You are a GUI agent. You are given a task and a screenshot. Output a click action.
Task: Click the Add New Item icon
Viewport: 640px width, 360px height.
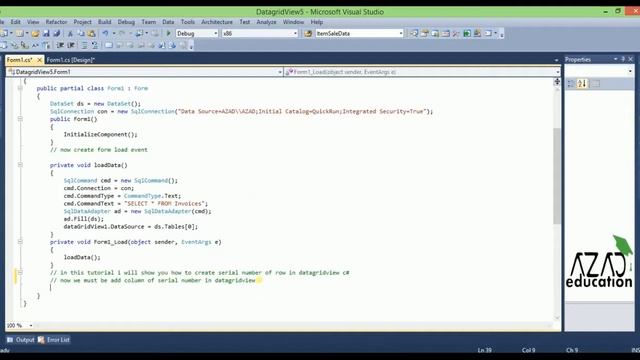coord(19,33)
